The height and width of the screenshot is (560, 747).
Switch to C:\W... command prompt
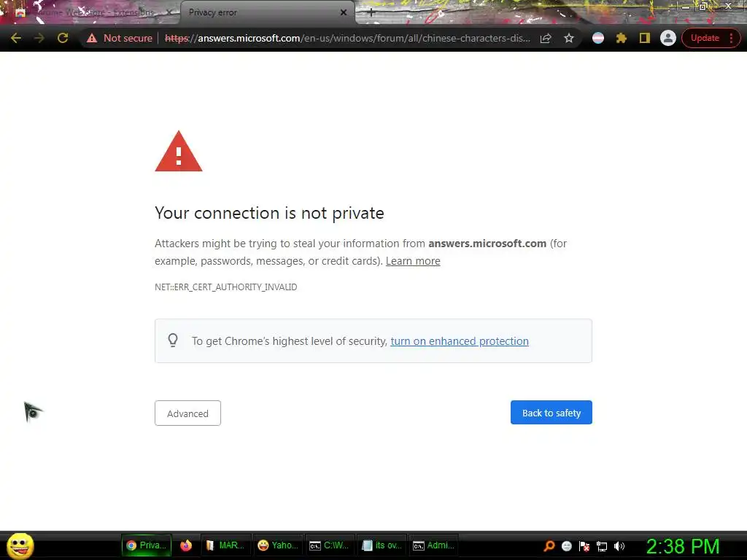click(x=329, y=545)
